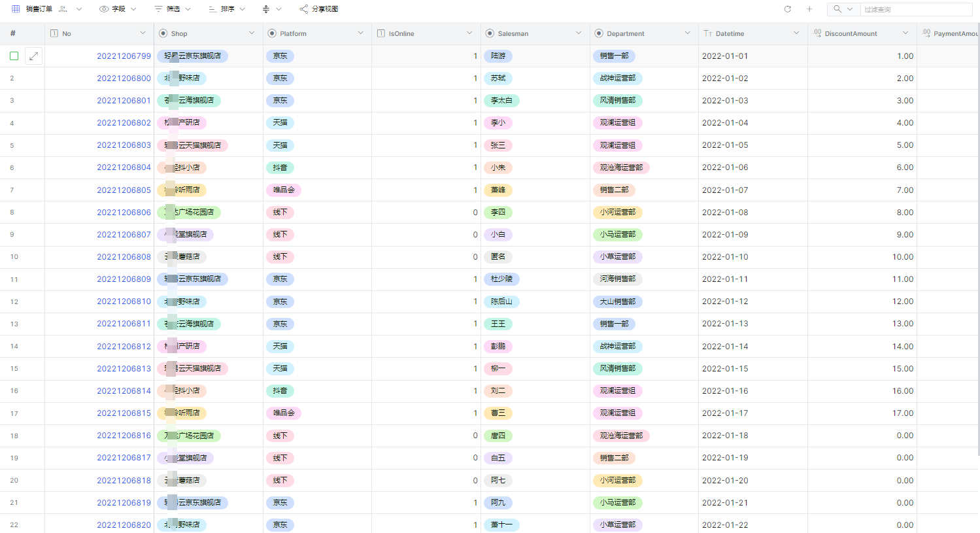Click the PaymentAmount decimal-type icon
This screenshot has height=533, width=980.
point(926,33)
